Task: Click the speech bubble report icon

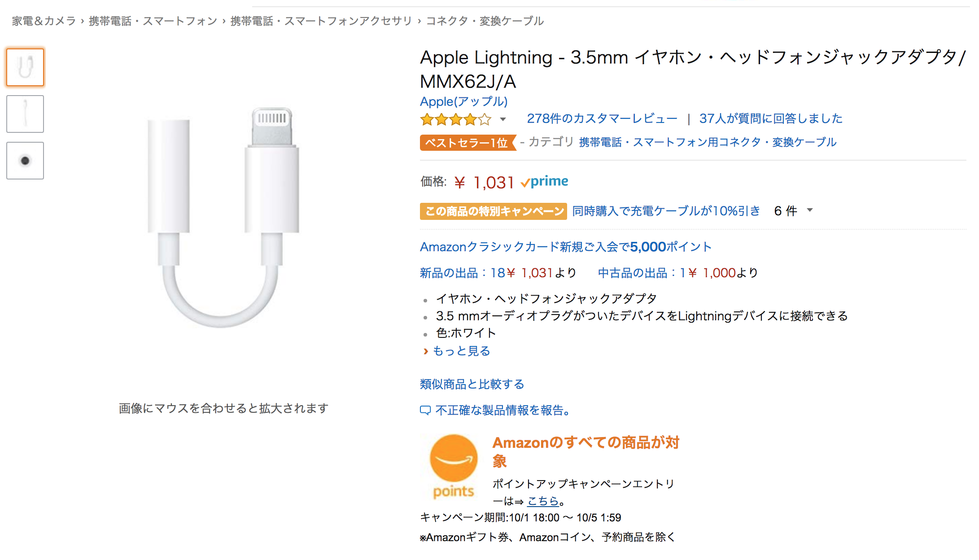Action: coord(425,410)
